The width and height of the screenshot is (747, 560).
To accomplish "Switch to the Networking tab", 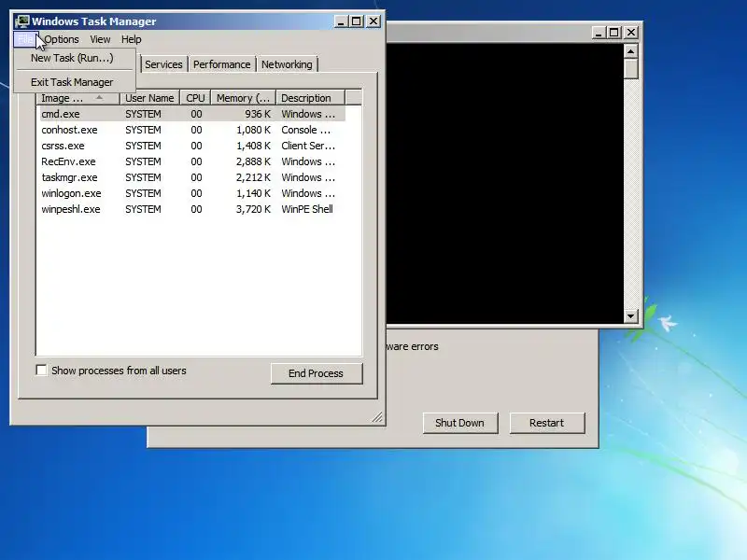I will click(x=287, y=64).
